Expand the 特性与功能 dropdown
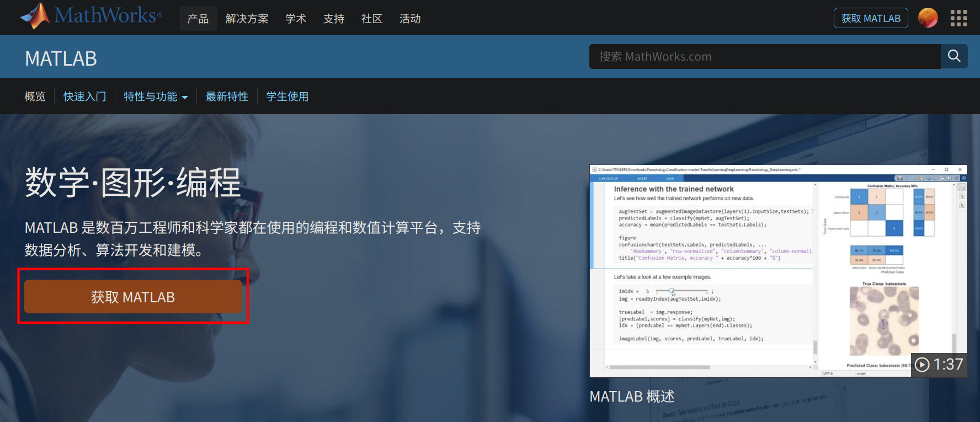The image size is (980, 422). point(156,97)
